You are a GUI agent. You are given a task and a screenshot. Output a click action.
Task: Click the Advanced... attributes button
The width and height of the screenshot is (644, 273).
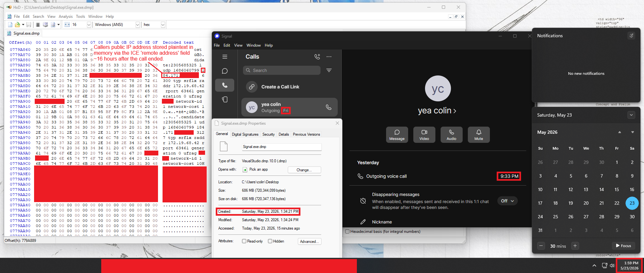[310, 242]
